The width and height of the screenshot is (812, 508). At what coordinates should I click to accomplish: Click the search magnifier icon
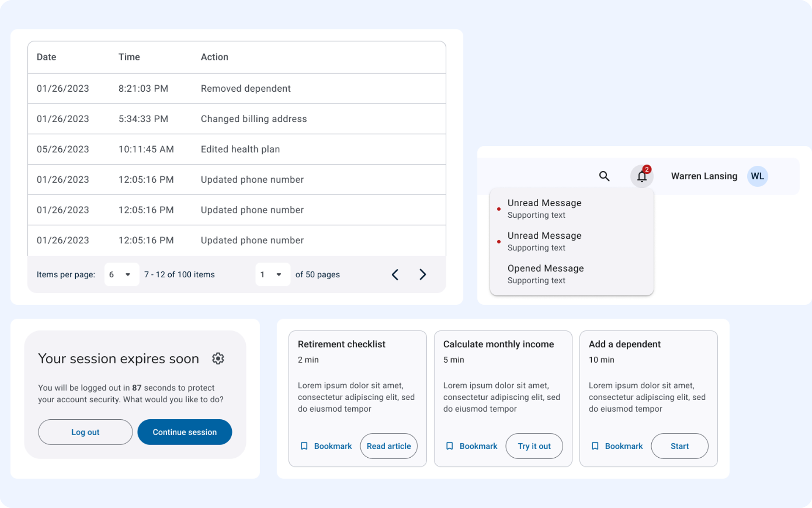[x=604, y=176]
